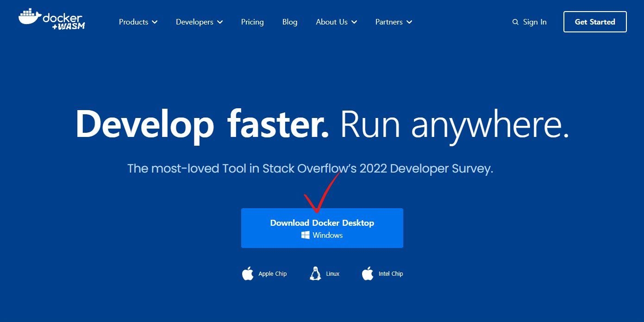This screenshot has height=322, width=644.
Task: Expand the Partners chevron
Action: click(409, 22)
